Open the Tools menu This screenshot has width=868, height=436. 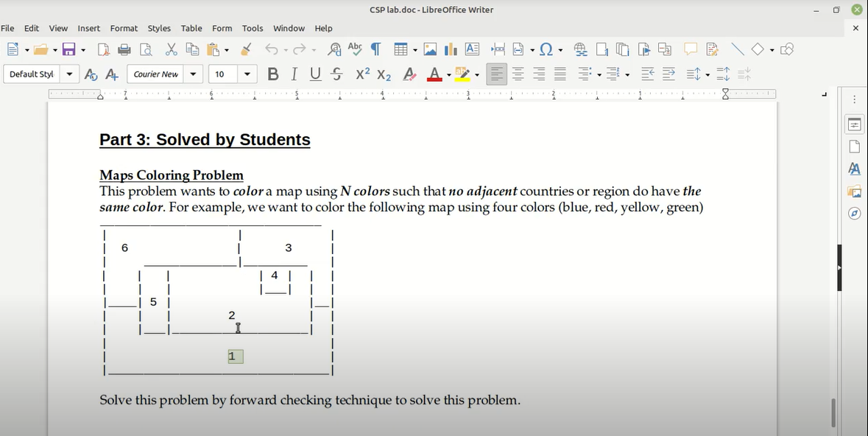tap(253, 28)
